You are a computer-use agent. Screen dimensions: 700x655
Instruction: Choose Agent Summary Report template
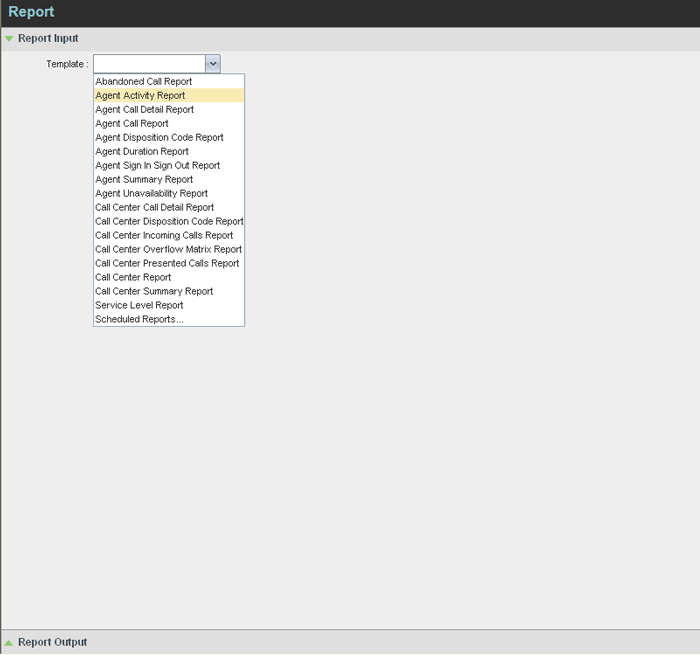click(169, 179)
